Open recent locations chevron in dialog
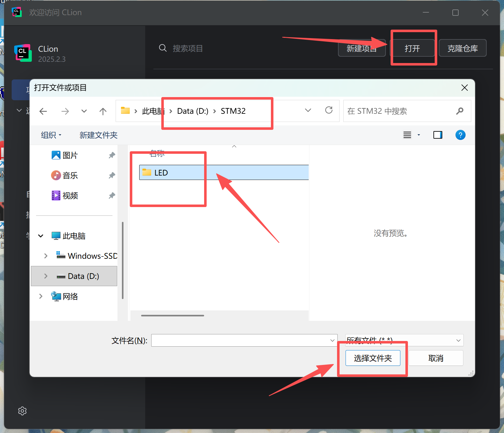 pyautogui.click(x=84, y=111)
